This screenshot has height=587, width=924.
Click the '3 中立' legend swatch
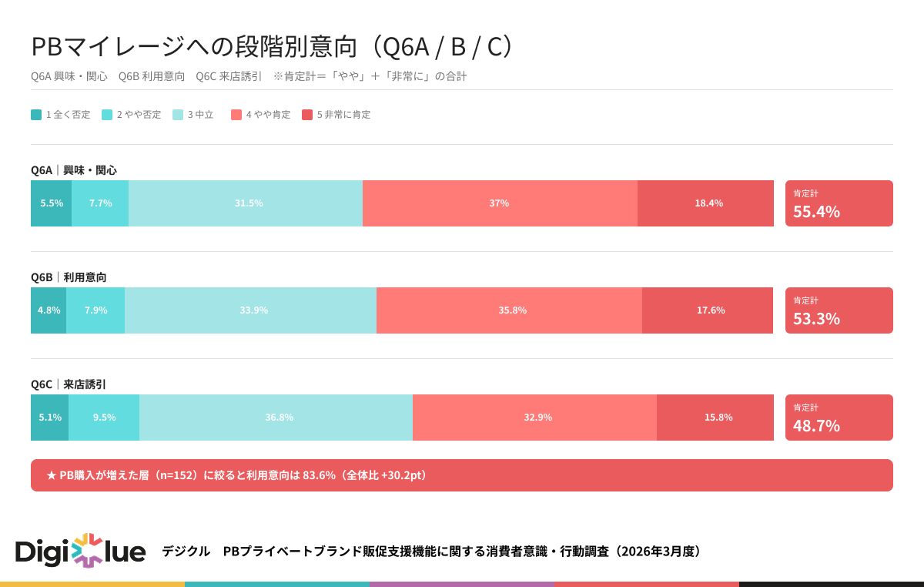(x=178, y=115)
